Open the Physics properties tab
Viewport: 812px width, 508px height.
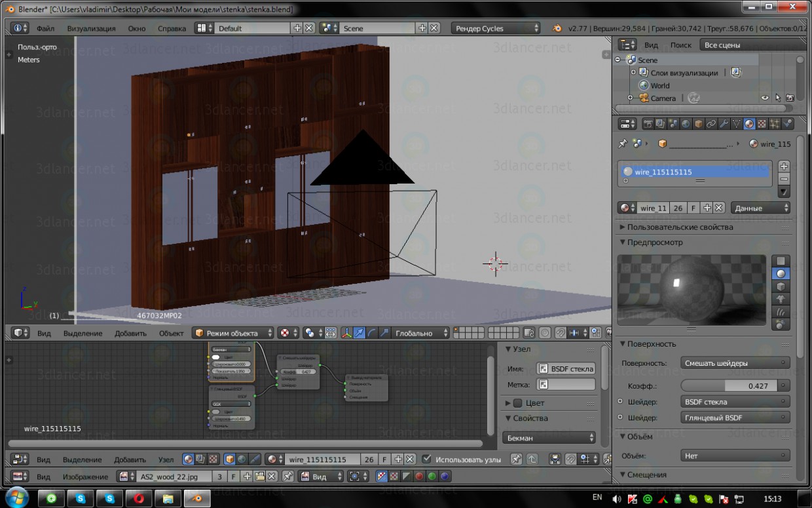[x=787, y=124]
